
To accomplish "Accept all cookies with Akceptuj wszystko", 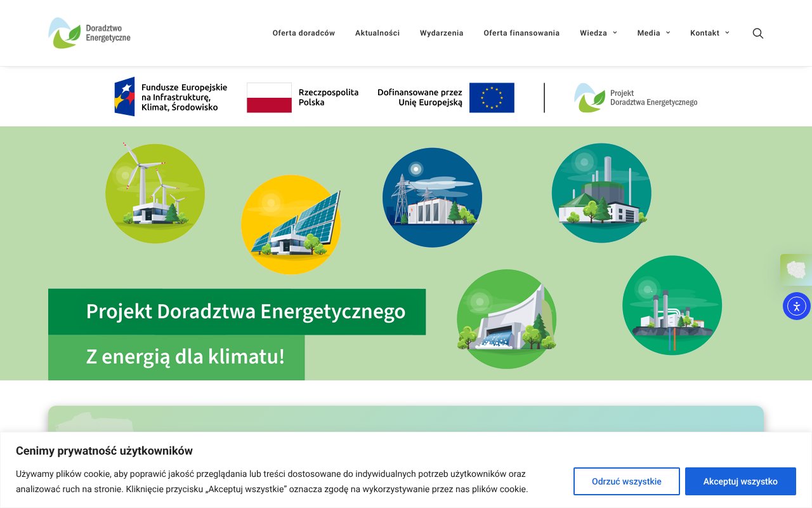I will click(740, 481).
